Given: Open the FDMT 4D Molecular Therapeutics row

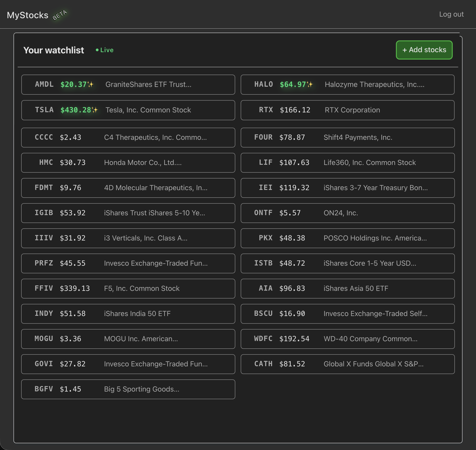Looking at the screenshot, I should coord(128,188).
